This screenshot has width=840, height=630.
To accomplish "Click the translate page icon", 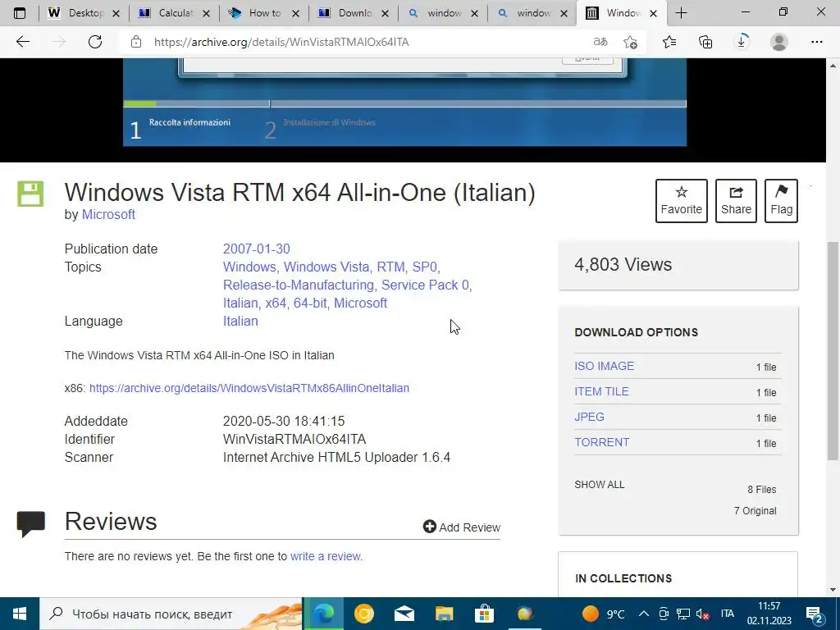I will (600, 42).
